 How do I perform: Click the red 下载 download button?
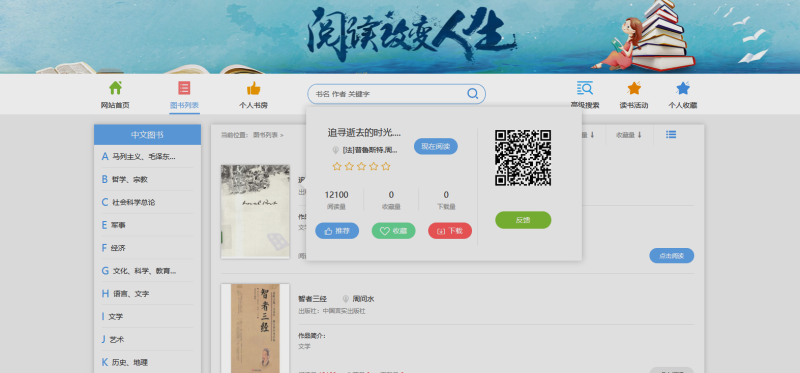pyautogui.click(x=450, y=231)
